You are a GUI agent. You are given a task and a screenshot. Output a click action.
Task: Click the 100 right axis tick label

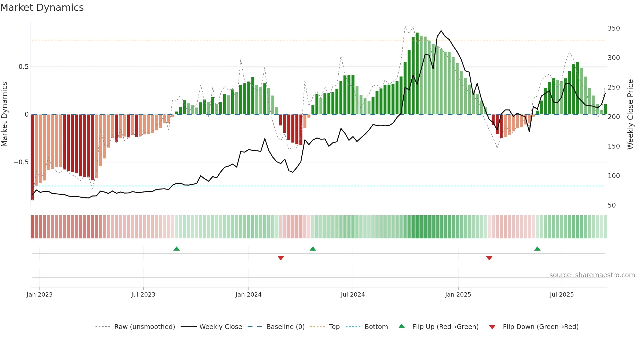614,176
